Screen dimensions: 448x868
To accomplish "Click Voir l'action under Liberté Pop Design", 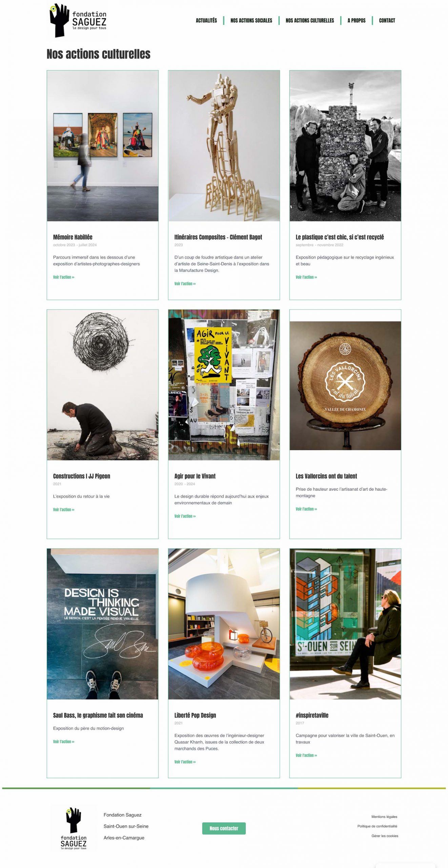I will [x=185, y=762].
